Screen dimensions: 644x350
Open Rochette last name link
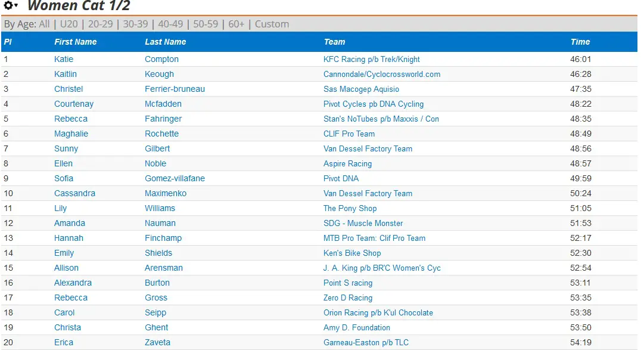tap(161, 134)
